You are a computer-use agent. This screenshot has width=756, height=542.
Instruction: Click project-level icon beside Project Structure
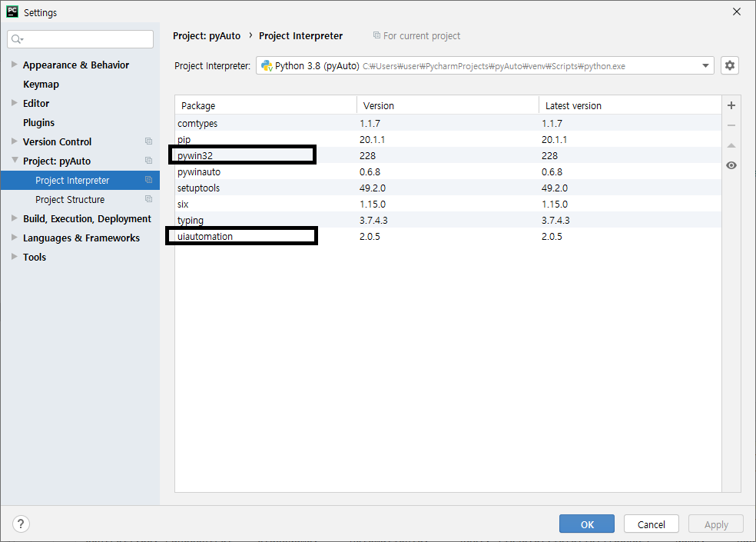pos(148,199)
